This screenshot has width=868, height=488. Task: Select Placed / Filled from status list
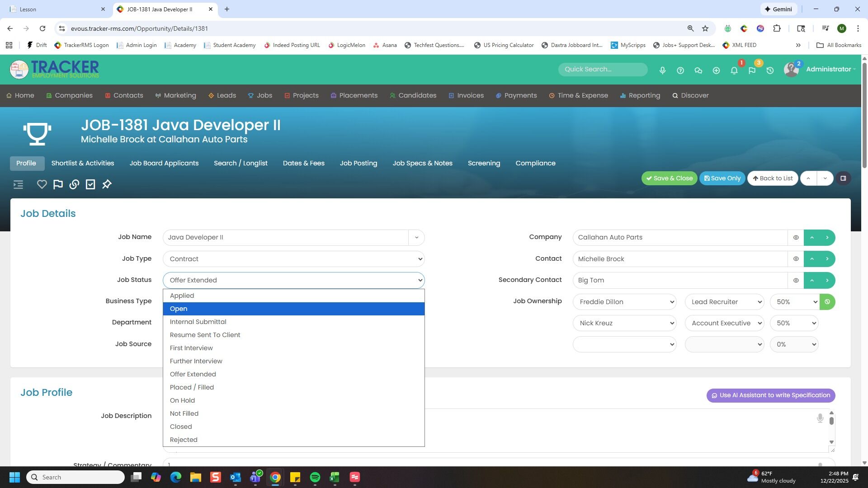[192, 388]
